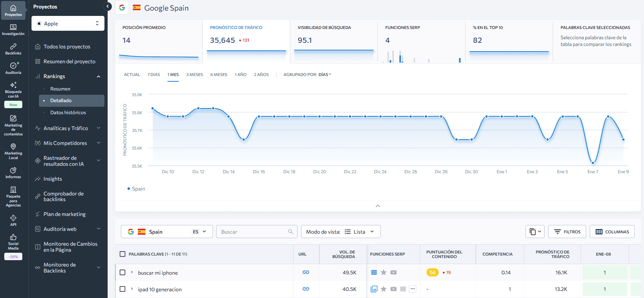The height and width of the screenshot is (298, 644).
Task: Open the Apple project selector dropdown
Action: point(68,23)
